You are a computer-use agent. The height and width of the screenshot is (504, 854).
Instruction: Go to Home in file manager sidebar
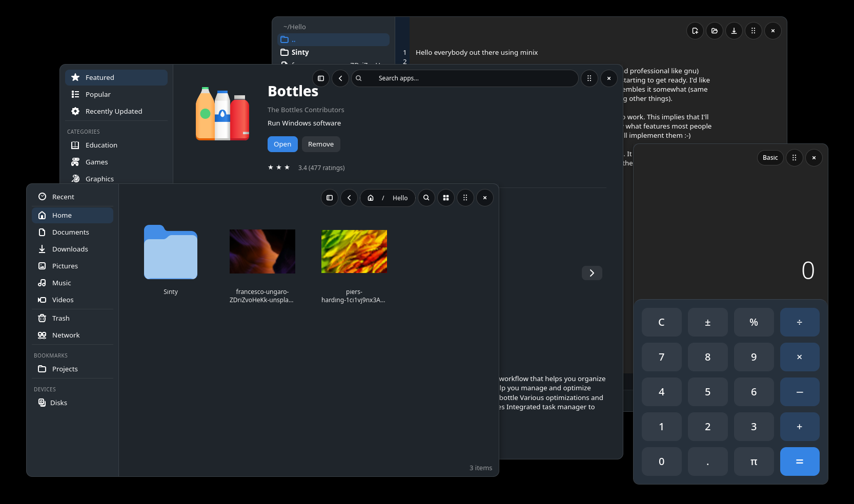pyautogui.click(x=72, y=215)
